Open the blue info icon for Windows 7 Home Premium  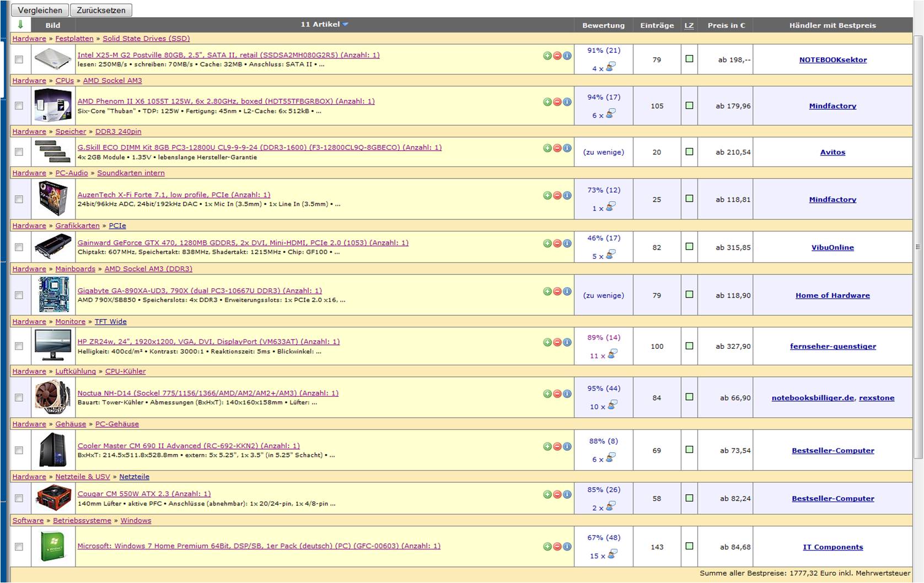[x=567, y=547]
